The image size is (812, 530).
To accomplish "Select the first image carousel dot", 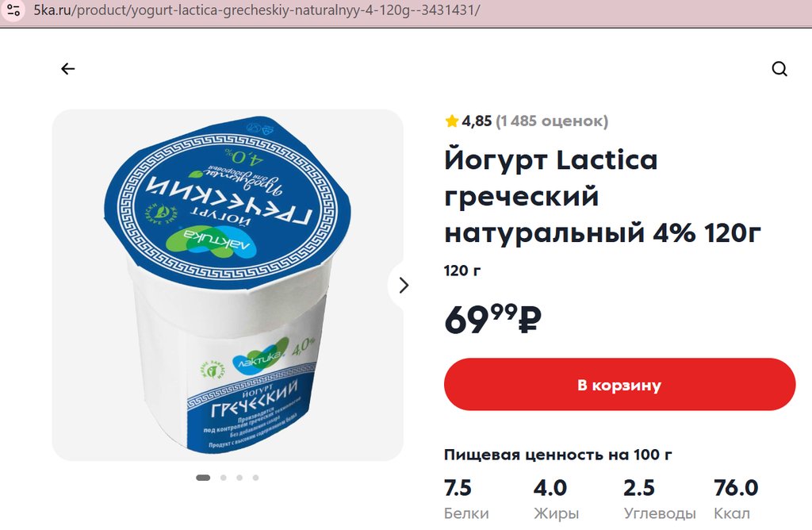I will click(203, 478).
